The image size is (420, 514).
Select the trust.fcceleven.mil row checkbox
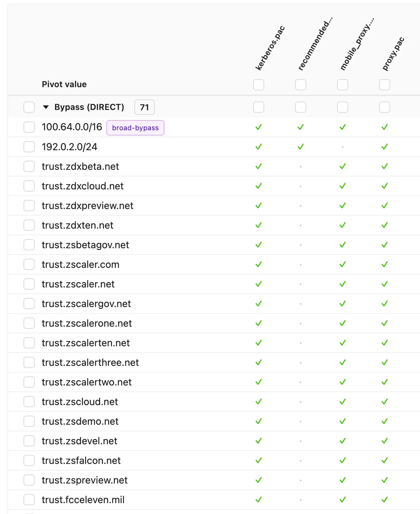(29, 500)
